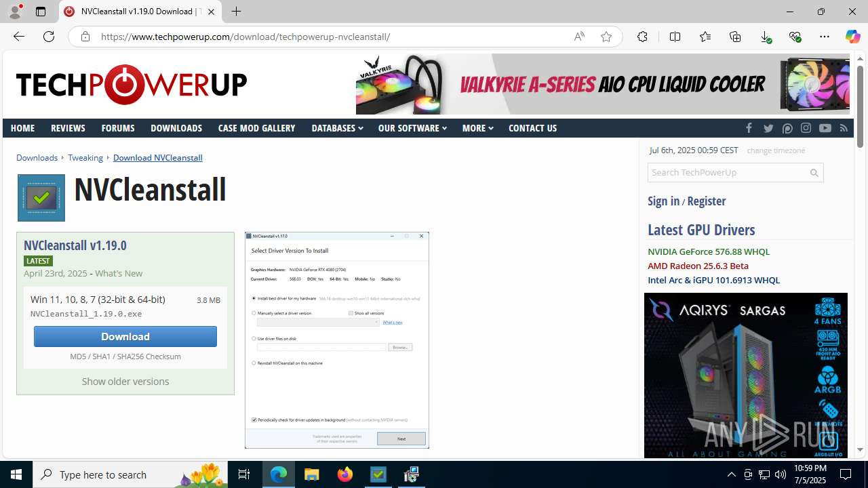Click Download NVCleanstall breadcrumb link

click(157, 157)
